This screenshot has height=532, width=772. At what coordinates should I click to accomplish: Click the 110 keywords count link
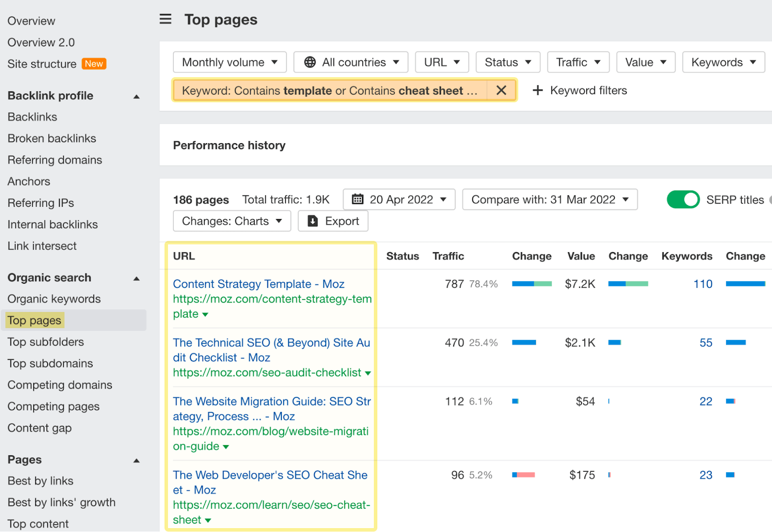pos(703,284)
